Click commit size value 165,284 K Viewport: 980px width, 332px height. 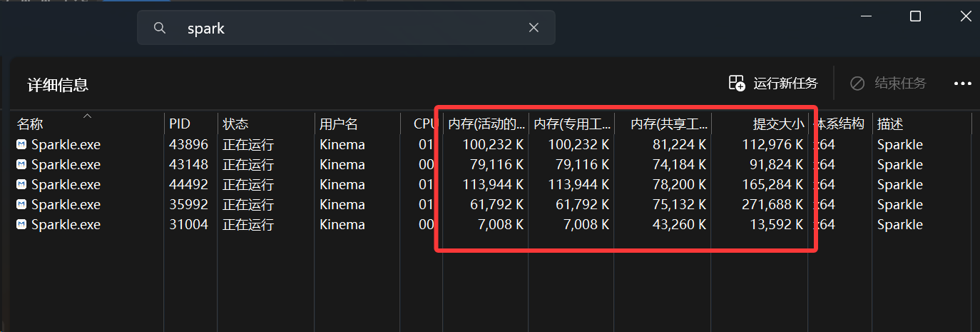pyautogui.click(x=772, y=184)
